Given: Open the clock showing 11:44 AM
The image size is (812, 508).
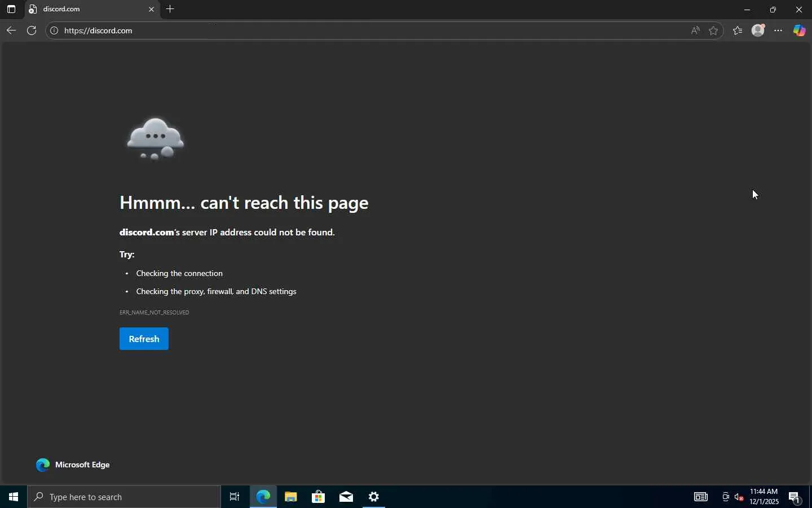Looking at the screenshot, I should pos(765,497).
